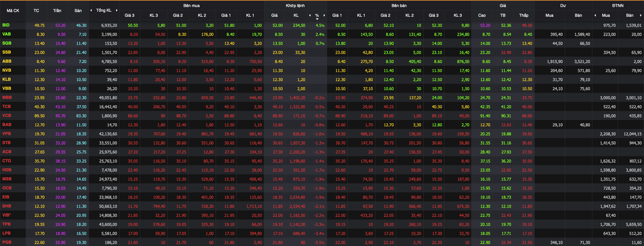Open the PGB stock symbol
644x246 pixels.
(x=7, y=242)
